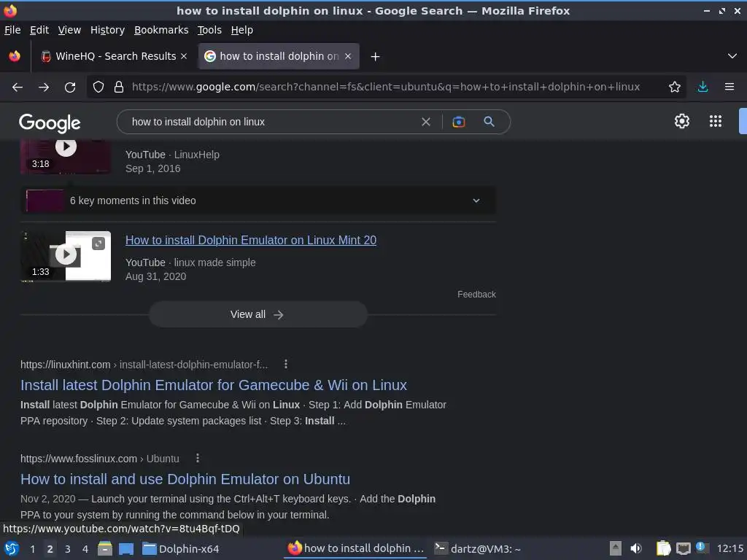This screenshot has height=560, width=747.
Task: Open Dolphin Emulator on Ubuntu fosslinux result
Action: click(185, 479)
